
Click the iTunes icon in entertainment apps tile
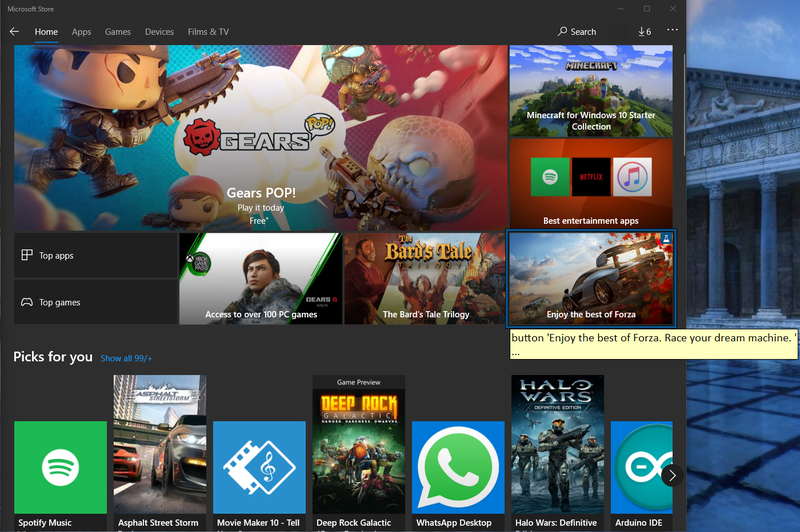click(x=632, y=177)
